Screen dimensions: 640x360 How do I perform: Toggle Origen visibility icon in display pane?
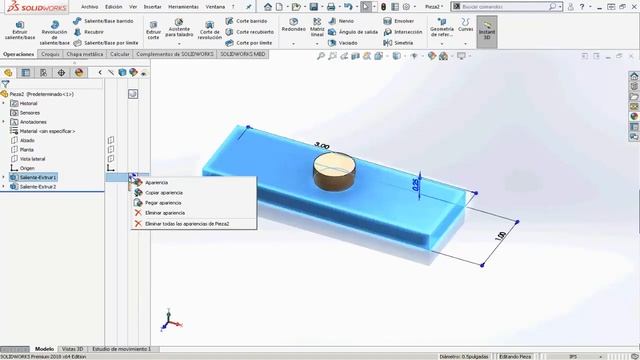pyautogui.click(x=111, y=168)
